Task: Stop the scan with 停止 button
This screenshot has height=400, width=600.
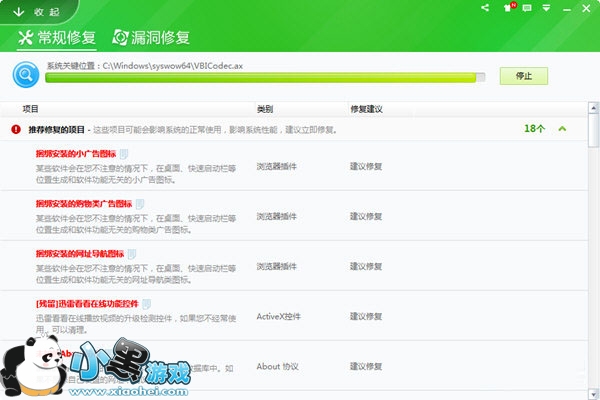Action: click(523, 76)
